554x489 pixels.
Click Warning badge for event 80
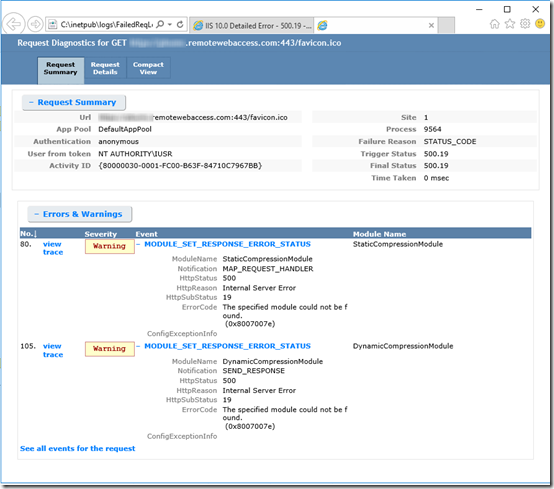(x=110, y=246)
